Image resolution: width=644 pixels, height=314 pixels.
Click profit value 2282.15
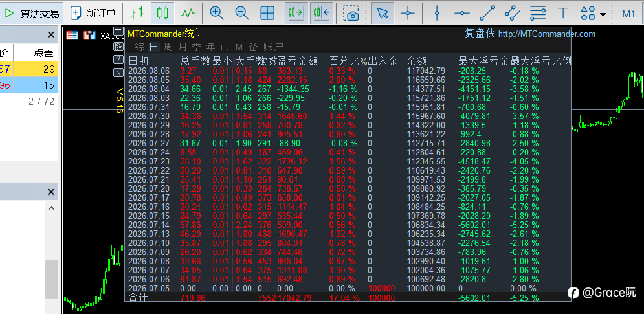point(293,80)
